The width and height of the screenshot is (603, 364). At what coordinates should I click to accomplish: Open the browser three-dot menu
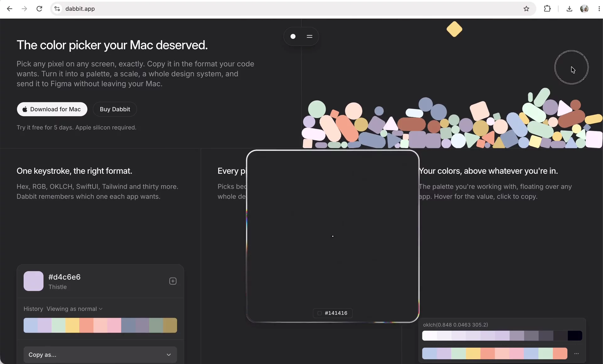599,9
